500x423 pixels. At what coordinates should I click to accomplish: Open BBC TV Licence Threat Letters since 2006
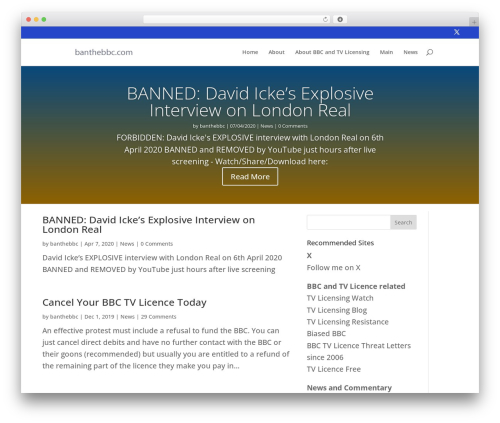[x=359, y=351]
